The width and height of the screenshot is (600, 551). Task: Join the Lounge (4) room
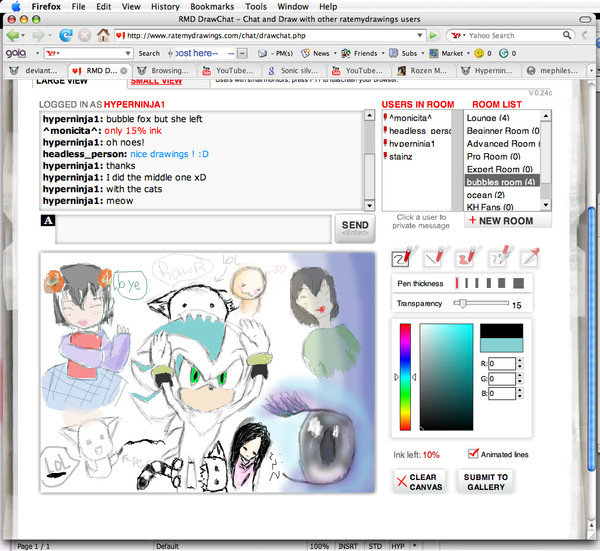pos(488,117)
